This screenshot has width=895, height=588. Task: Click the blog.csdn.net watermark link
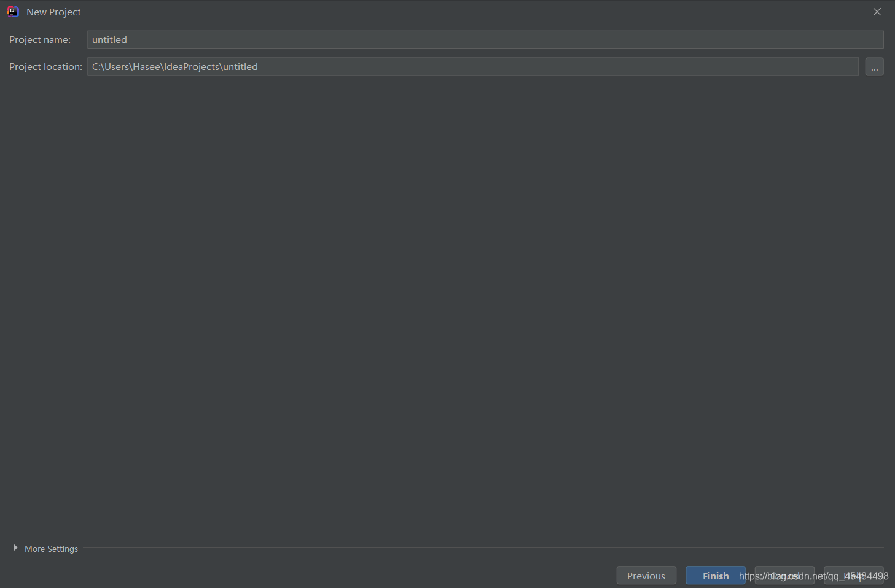[x=813, y=576]
